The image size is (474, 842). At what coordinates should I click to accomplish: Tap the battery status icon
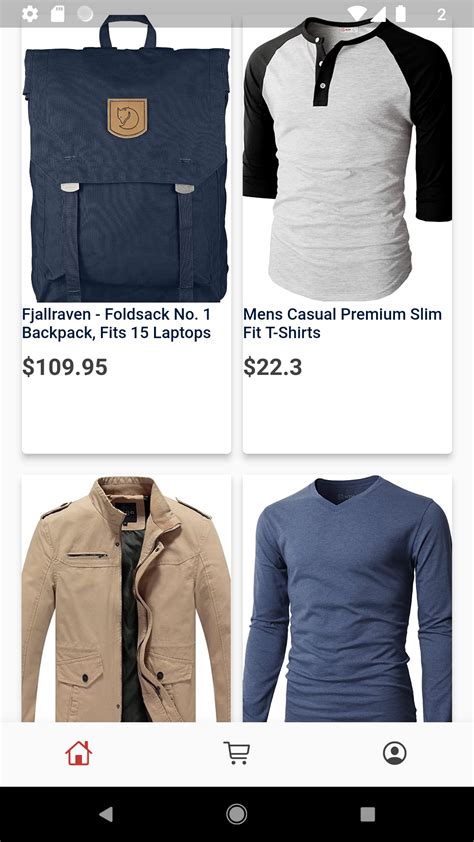click(400, 14)
